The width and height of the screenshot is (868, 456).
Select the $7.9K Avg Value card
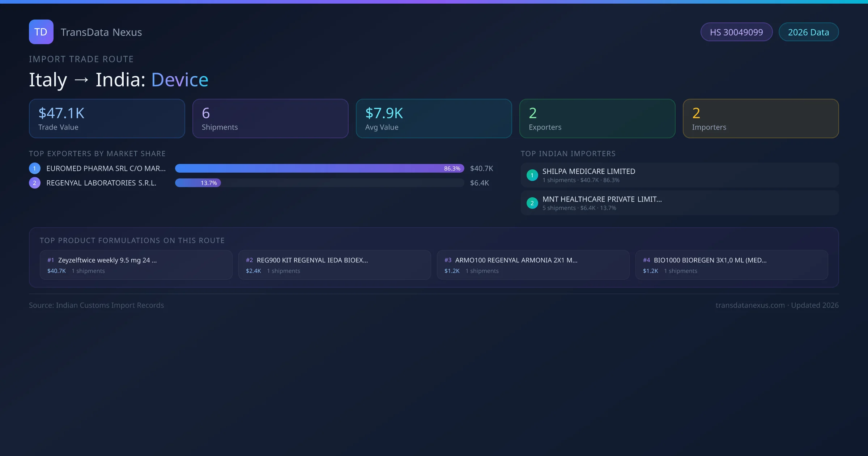(434, 119)
